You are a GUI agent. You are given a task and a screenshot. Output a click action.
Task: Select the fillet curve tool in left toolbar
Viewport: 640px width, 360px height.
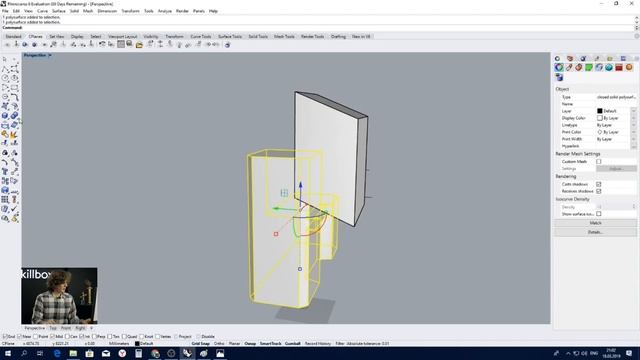coord(14,97)
